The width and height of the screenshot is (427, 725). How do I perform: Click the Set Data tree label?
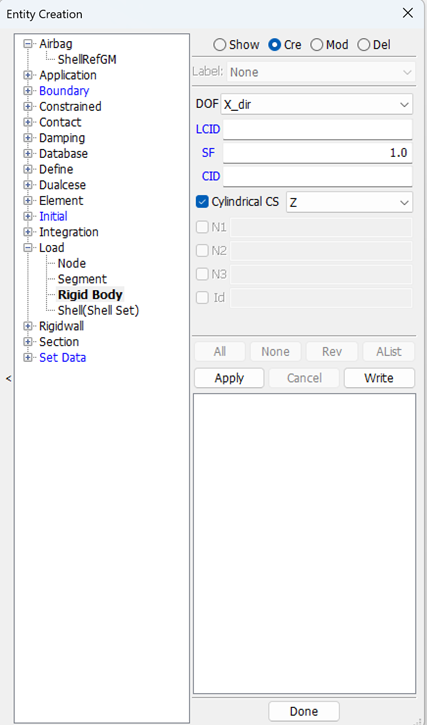62,358
